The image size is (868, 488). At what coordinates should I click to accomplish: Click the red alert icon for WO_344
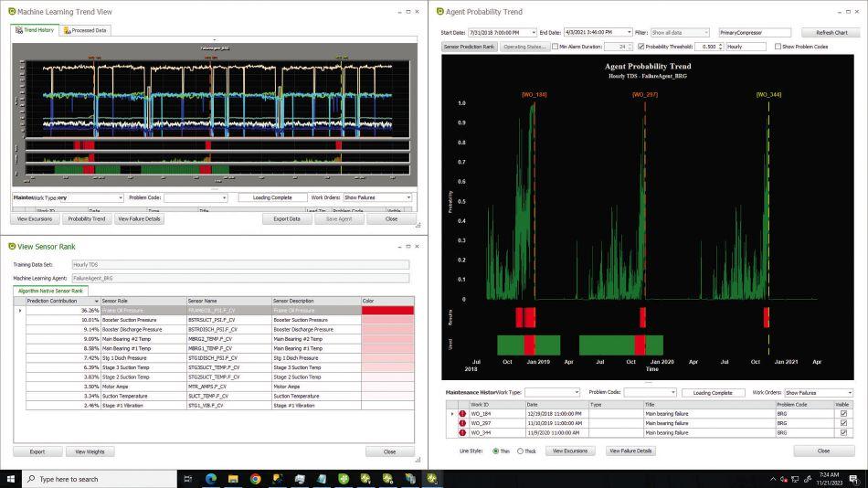462,432
